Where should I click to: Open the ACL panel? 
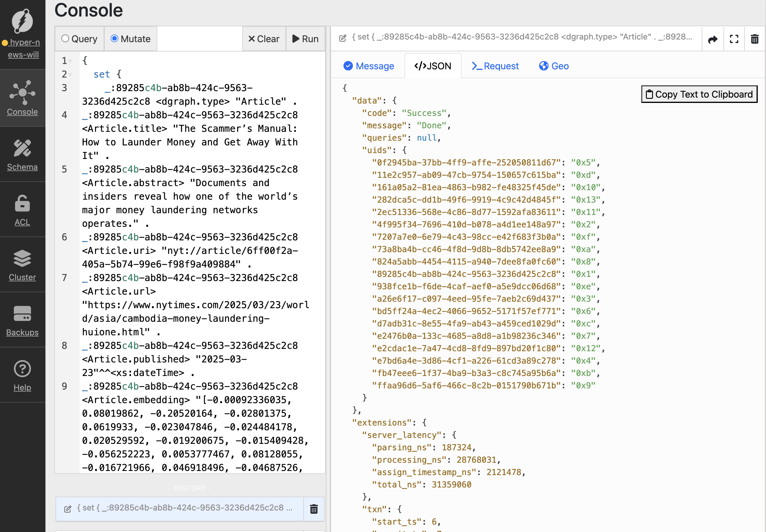(22, 210)
